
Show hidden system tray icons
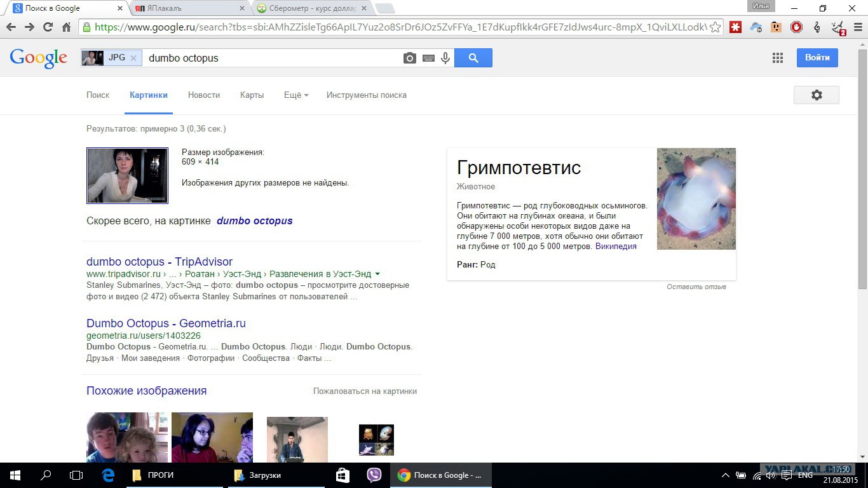coord(726,475)
